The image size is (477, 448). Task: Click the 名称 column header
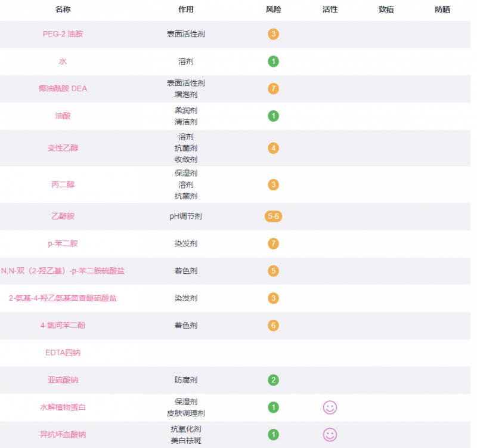63,10
